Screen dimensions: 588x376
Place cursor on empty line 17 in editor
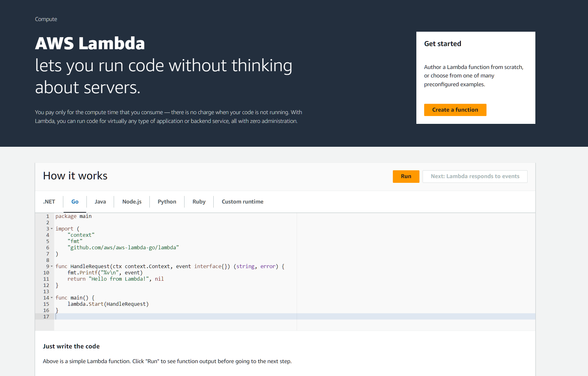[x=294, y=316]
